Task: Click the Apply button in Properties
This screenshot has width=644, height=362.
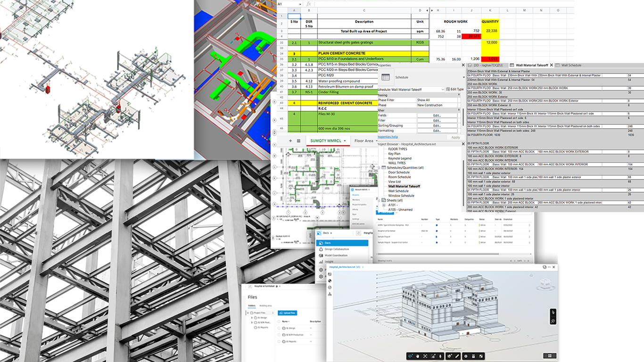Action: pyautogui.click(x=455, y=138)
